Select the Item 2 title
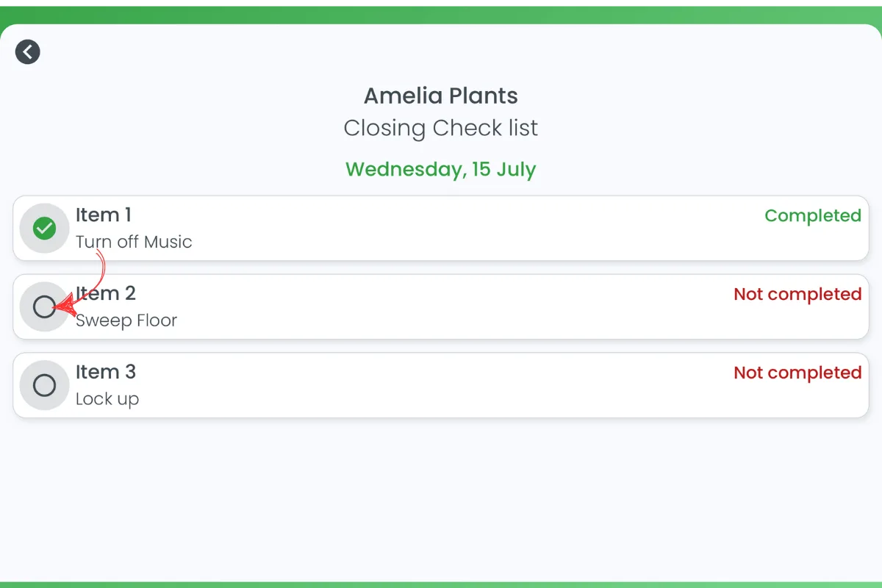The width and height of the screenshot is (882, 588). tap(106, 293)
